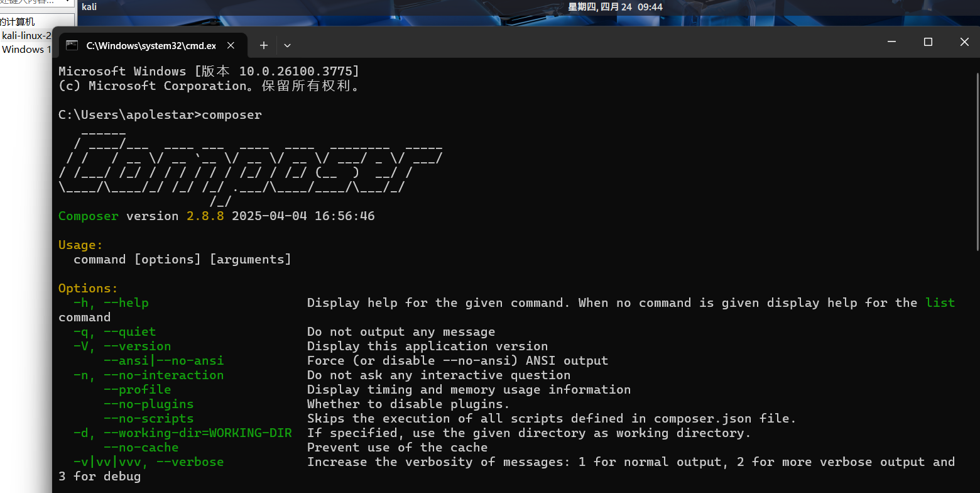Click the search input field at top left
The width and height of the screenshot is (980, 493).
point(36,3)
